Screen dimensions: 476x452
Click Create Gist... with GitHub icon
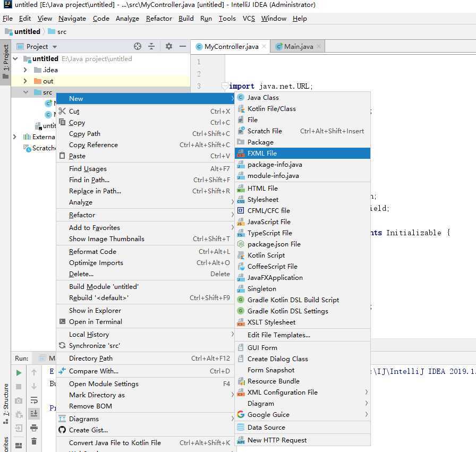tap(146, 430)
